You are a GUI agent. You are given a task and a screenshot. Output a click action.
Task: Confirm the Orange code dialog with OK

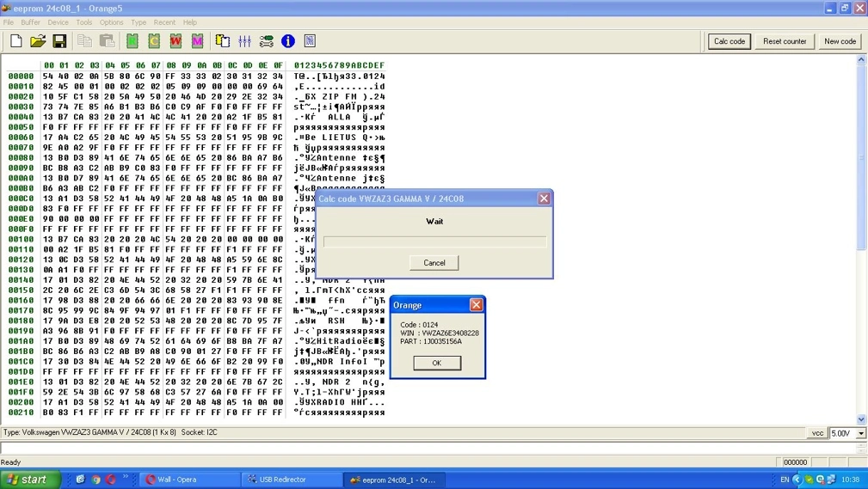[437, 363]
